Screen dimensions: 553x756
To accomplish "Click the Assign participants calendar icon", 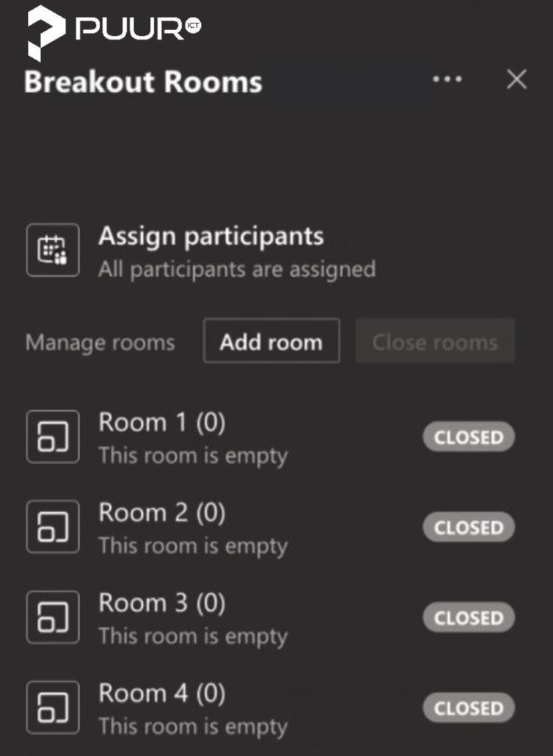I will pyautogui.click(x=52, y=250).
